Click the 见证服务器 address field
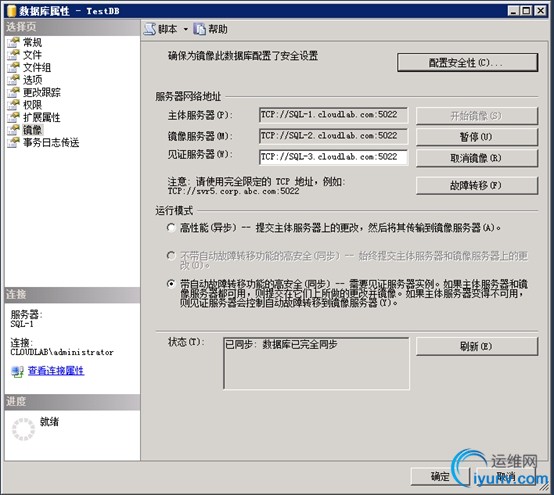554x495 pixels. click(x=333, y=157)
